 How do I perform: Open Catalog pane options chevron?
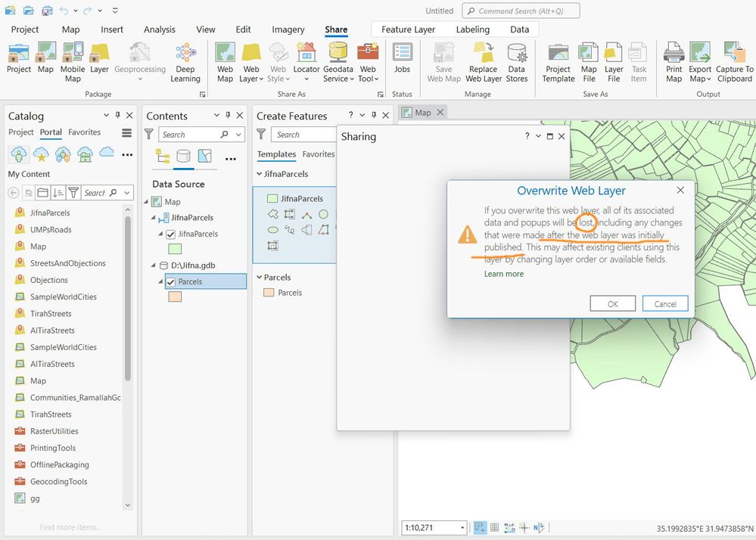click(x=106, y=115)
